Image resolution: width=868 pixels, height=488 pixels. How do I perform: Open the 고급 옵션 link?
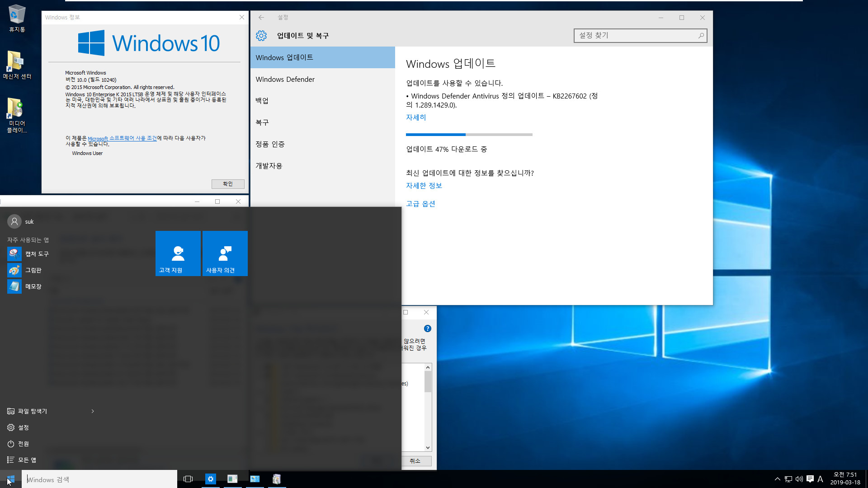pyautogui.click(x=420, y=204)
